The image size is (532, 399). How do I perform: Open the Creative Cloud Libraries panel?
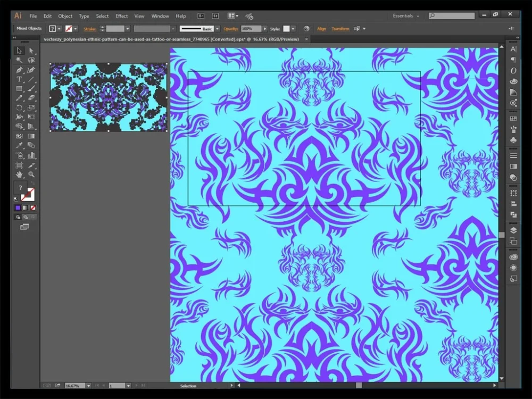513,257
